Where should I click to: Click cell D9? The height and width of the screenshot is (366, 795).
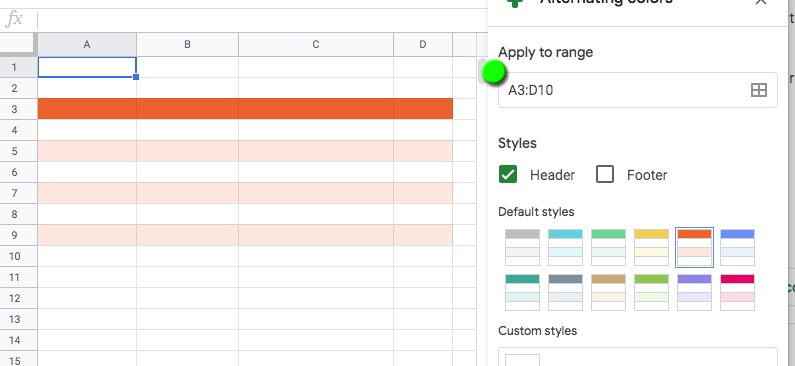423,235
